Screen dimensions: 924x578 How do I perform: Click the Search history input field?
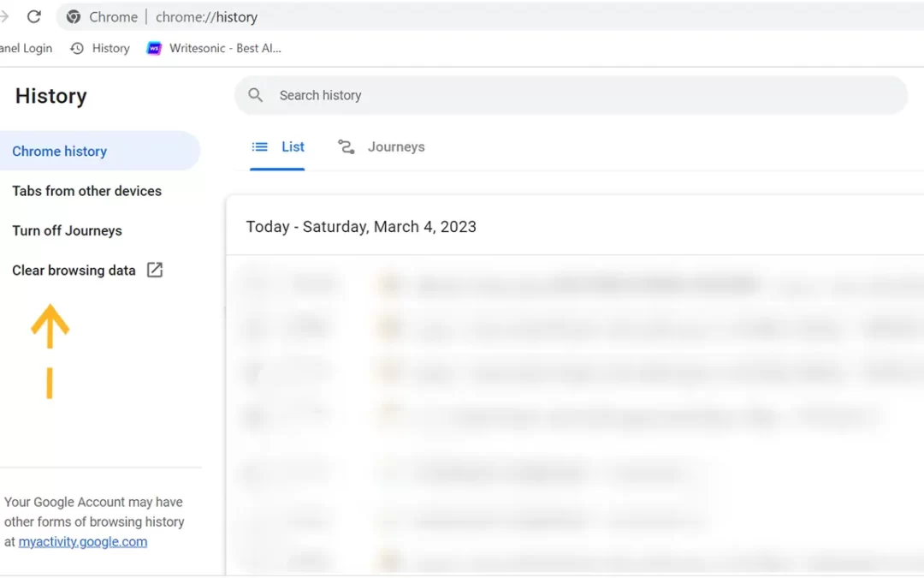point(582,95)
